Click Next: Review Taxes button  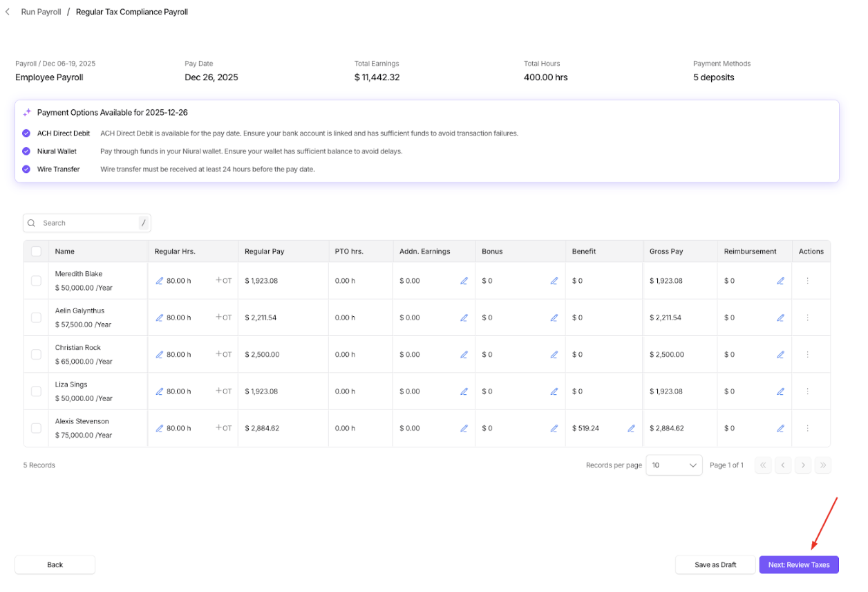[x=798, y=565]
